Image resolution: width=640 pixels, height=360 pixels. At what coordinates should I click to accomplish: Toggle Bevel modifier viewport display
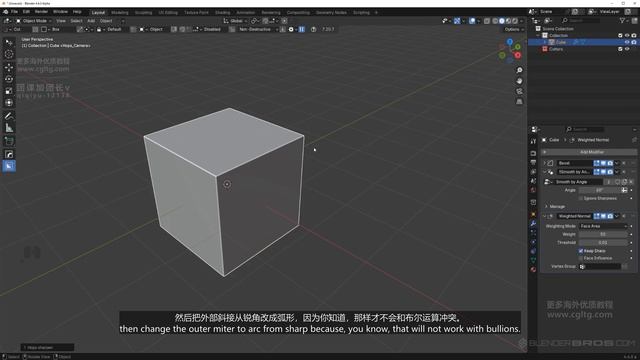pyautogui.click(x=603, y=163)
